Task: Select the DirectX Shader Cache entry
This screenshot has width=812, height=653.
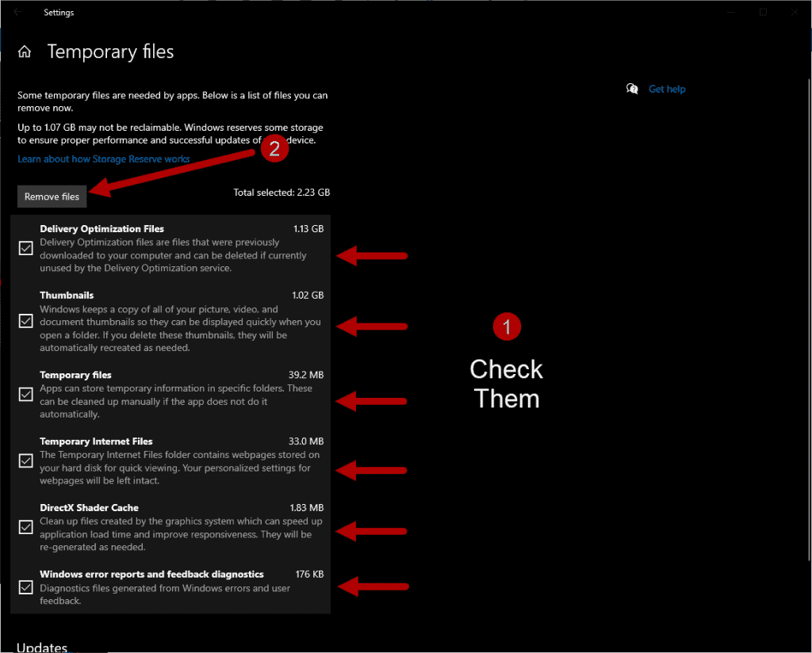Action: pos(89,507)
